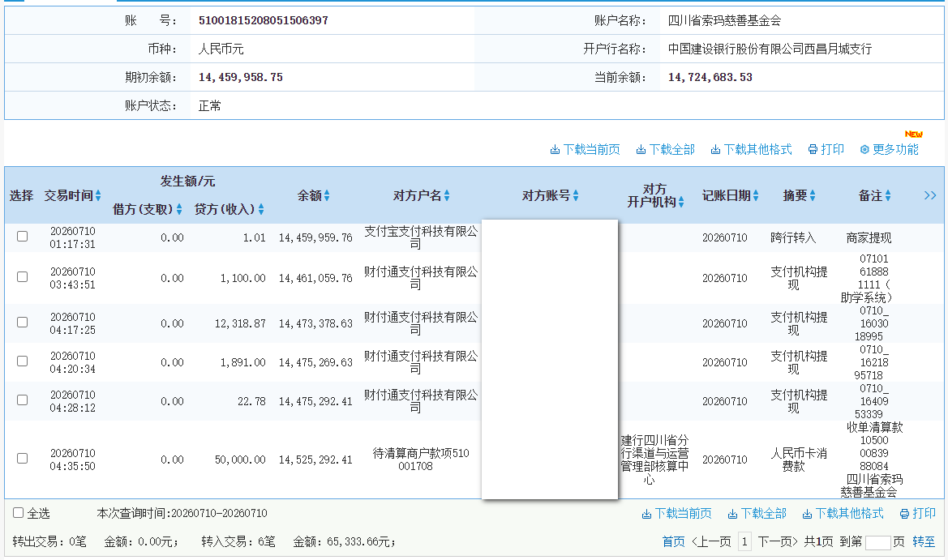
Task: Open 更多功能 more functions
Action: point(889,150)
